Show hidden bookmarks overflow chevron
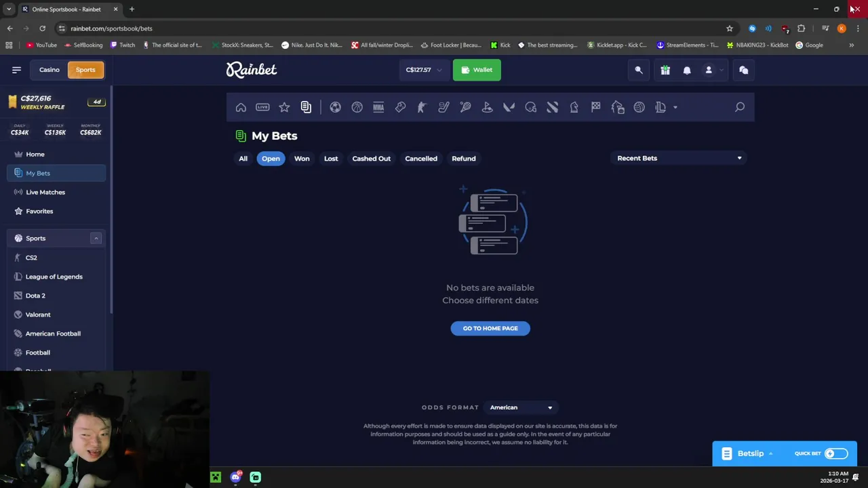The width and height of the screenshot is (868, 488). tap(851, 45)
